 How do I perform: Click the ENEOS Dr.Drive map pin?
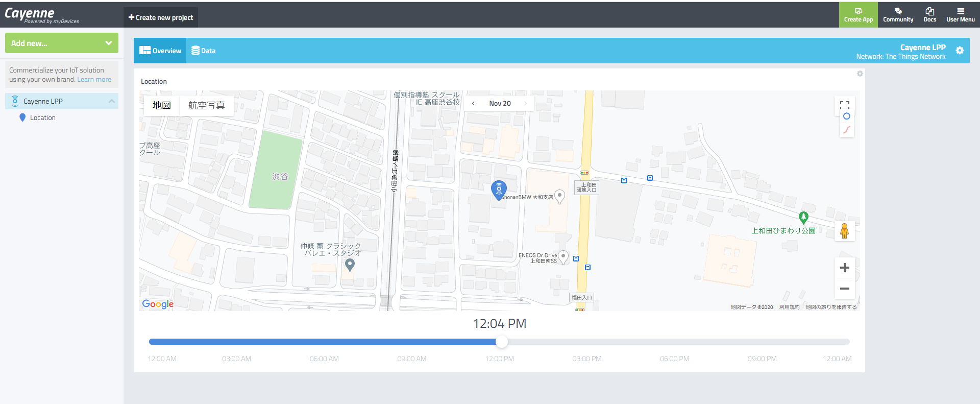563,257
